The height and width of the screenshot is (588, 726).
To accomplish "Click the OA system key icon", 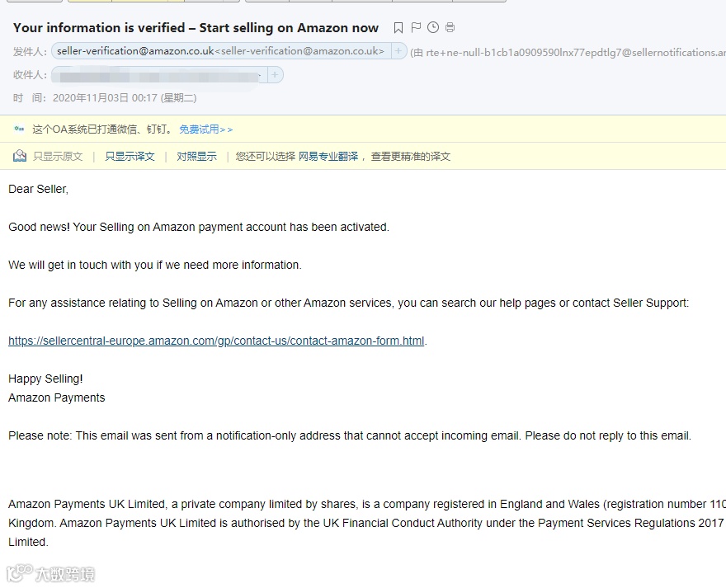I will pyautogui.click(x=19, y=129).
